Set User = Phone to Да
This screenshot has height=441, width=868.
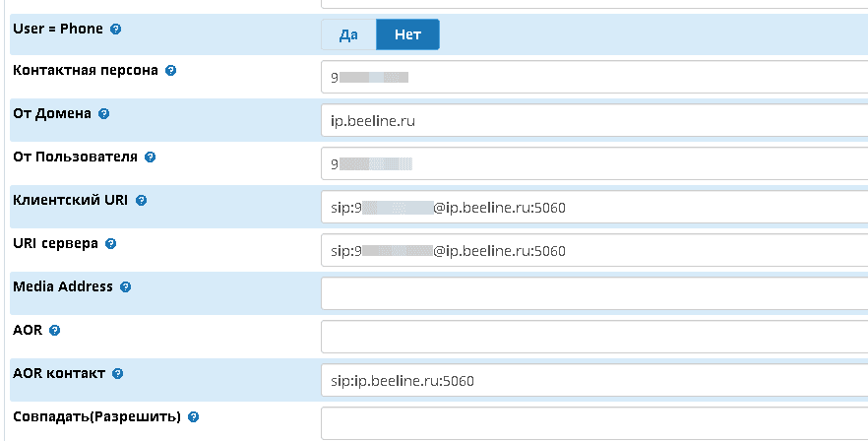click(x=347, y=34)
